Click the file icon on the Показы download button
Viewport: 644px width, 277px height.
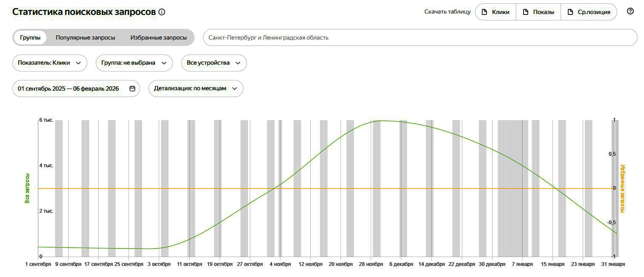click(x=526, y=12)
